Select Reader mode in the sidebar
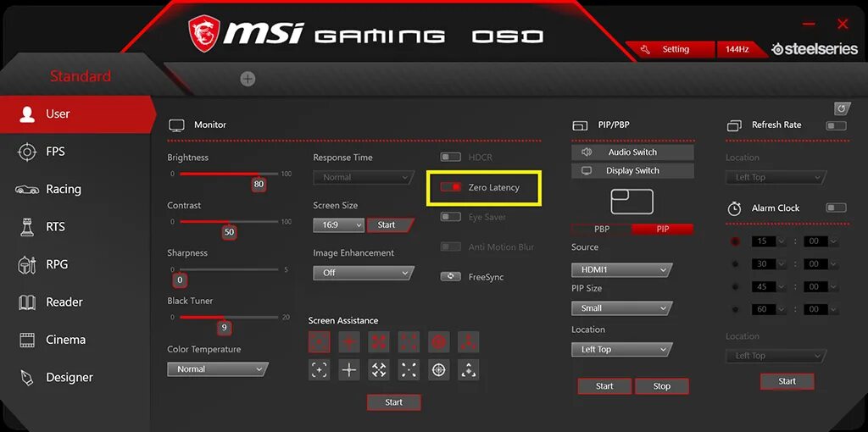 [x=75, y=302]
